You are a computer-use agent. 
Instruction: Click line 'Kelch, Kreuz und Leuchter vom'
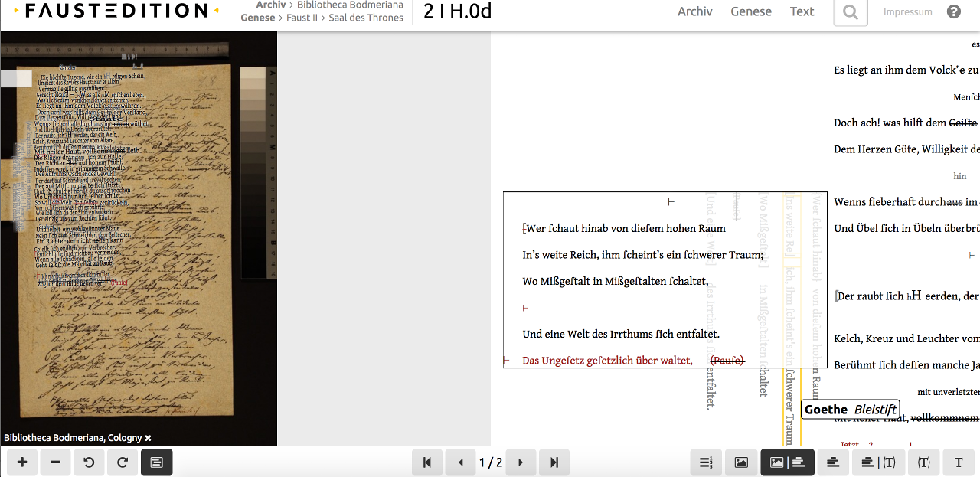[x=906, y=338]
